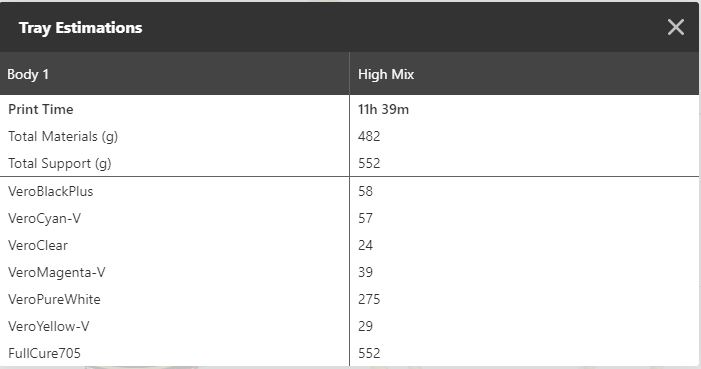The height and width of the screenshot is (369, 701).
Task: Select the VeroCyan-V value 57
Action: coord(365,218)
